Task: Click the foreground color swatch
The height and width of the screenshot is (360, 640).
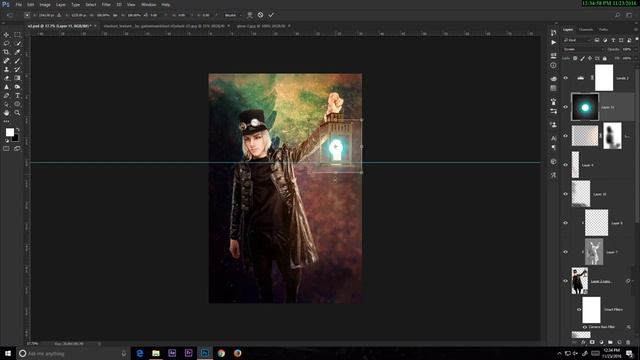Action: click(x=10, y=132)
